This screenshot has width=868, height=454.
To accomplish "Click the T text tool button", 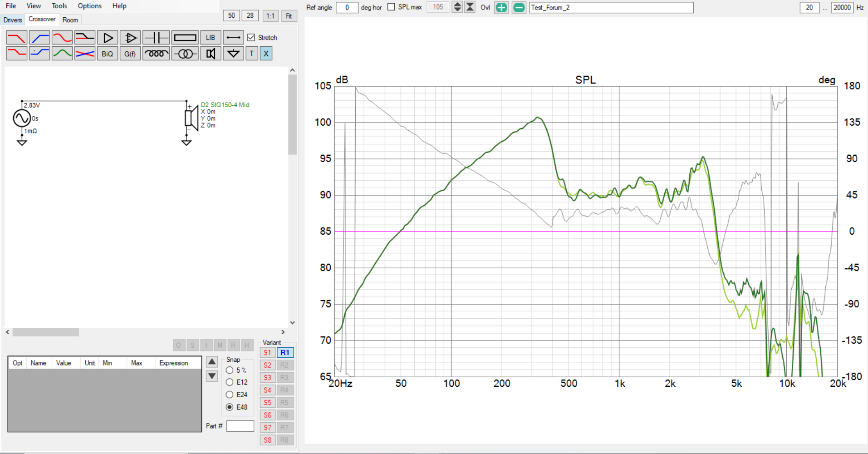I will 252,54.
